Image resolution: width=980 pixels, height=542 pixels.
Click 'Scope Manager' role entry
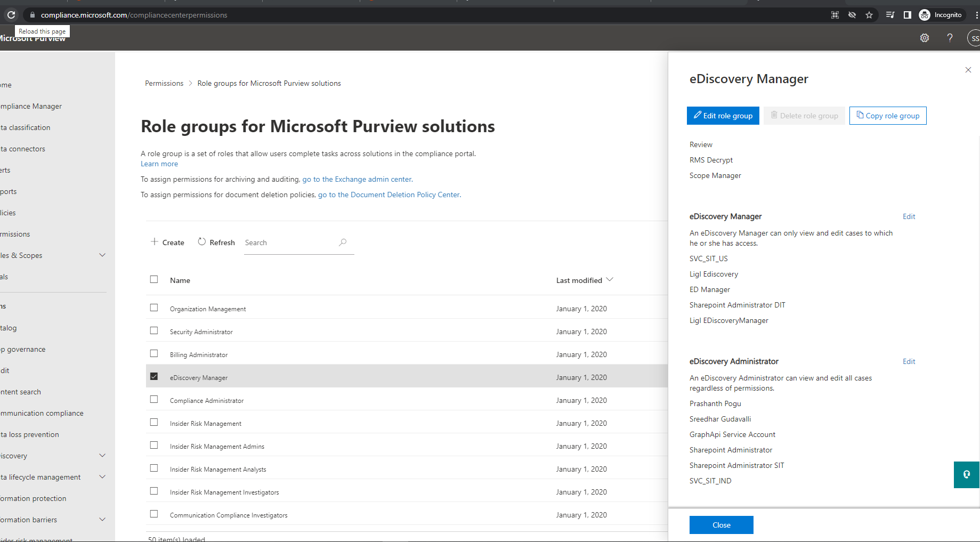715,175
